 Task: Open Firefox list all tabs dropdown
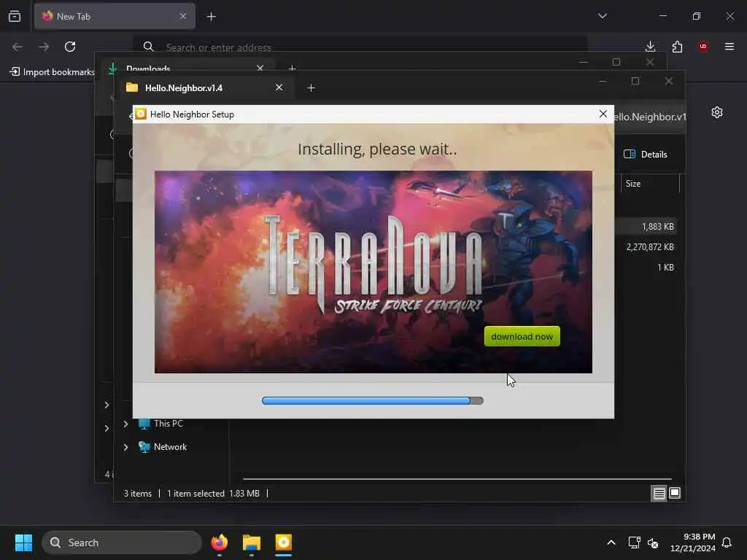pos(602,16)
